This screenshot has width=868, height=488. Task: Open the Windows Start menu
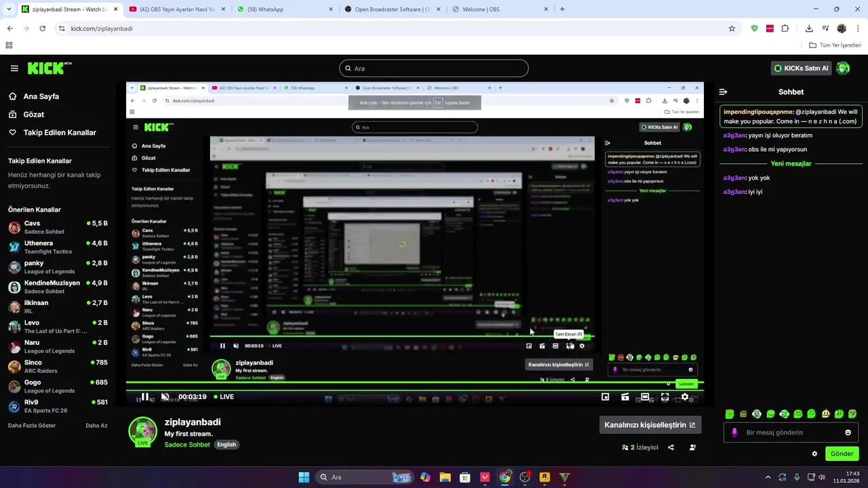[x=304, y=477]
